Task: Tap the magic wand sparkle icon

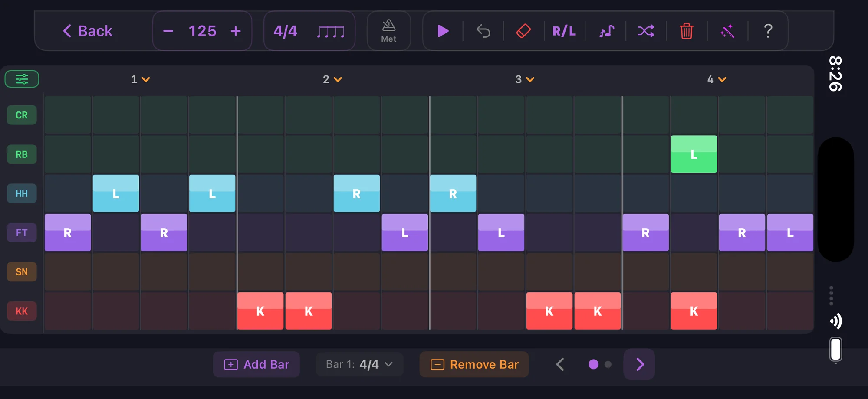Action: (x=727, y=31)
